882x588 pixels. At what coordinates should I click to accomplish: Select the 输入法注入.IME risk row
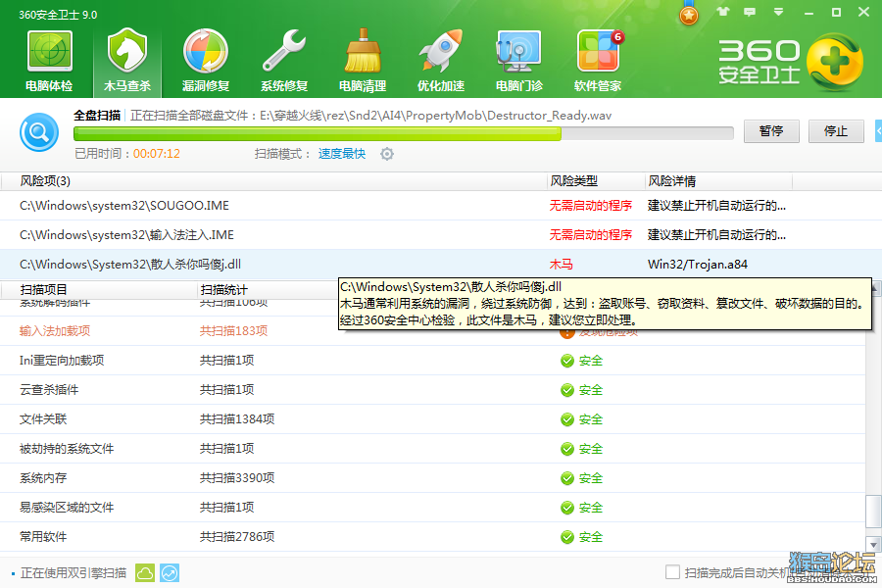click(441, 234)
